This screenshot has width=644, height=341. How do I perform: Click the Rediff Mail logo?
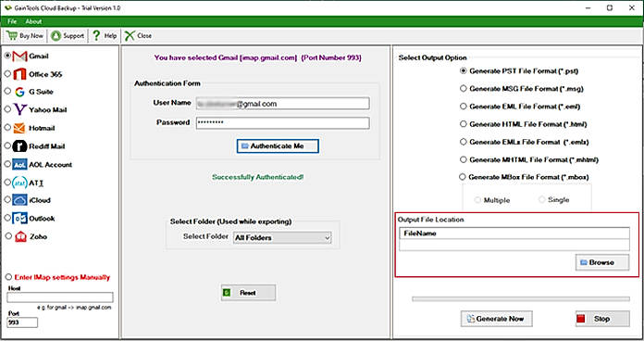[x=19, y=146]
